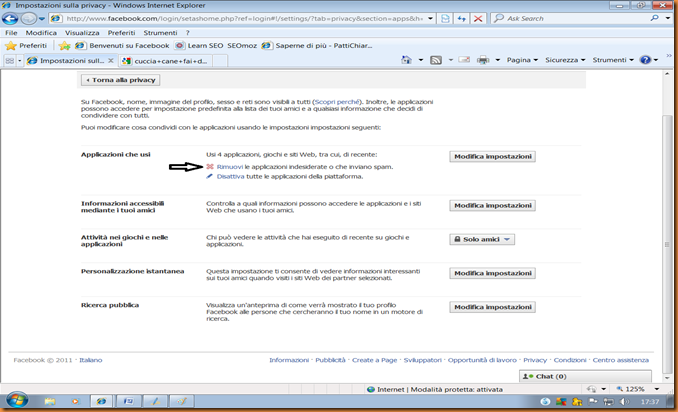
Task: Click the system tray volume speaker icon
Action: coord(624,402)
